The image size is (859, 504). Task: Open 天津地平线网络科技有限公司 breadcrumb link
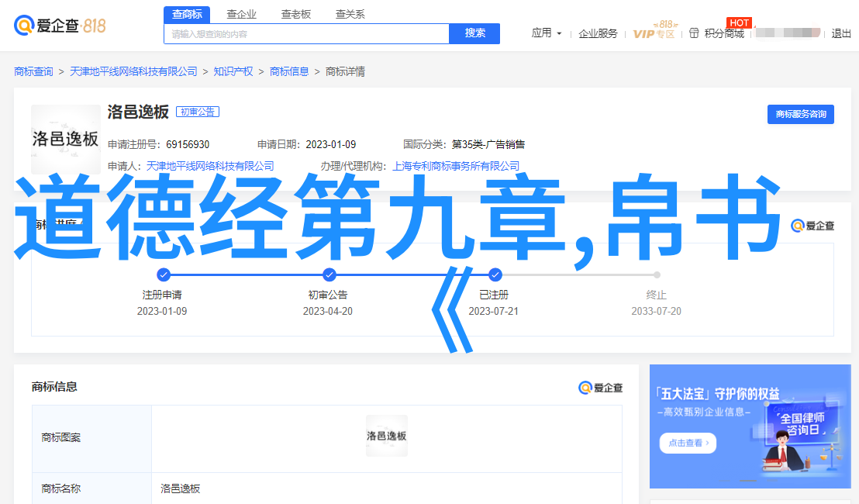tap(133, 72)
